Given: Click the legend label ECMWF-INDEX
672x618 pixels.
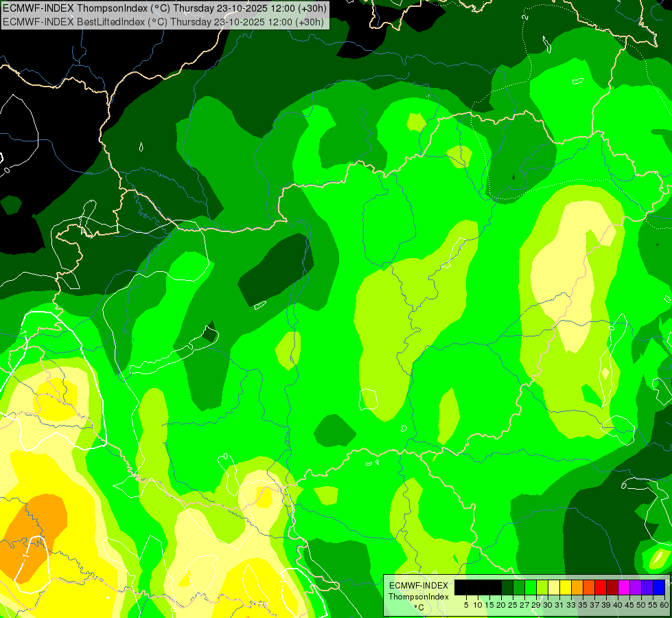Looking at the screenshot, I should click(x=419, y=586).
